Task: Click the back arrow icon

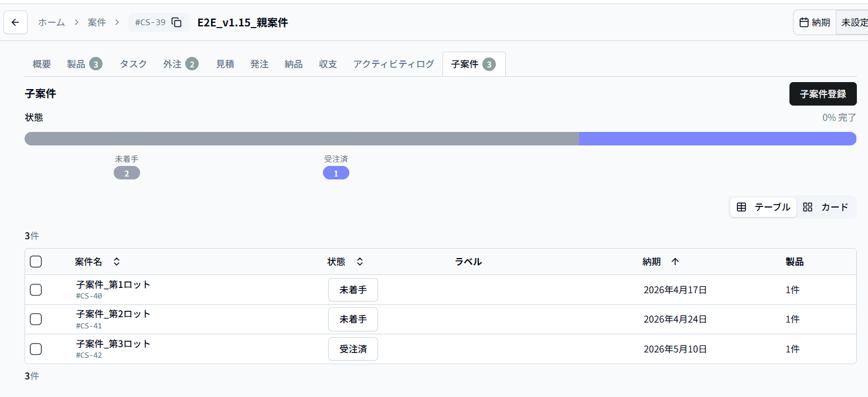Action: (x=15, y=22)
